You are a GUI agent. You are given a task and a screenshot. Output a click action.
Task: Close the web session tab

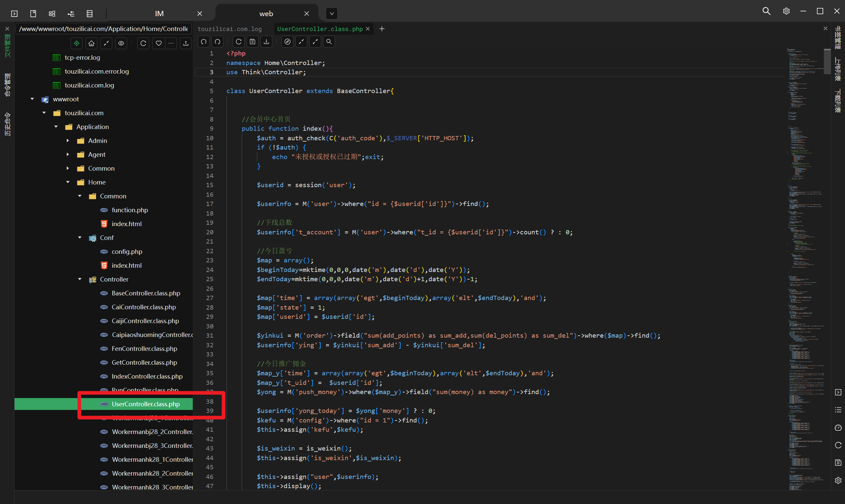point(306,14)
